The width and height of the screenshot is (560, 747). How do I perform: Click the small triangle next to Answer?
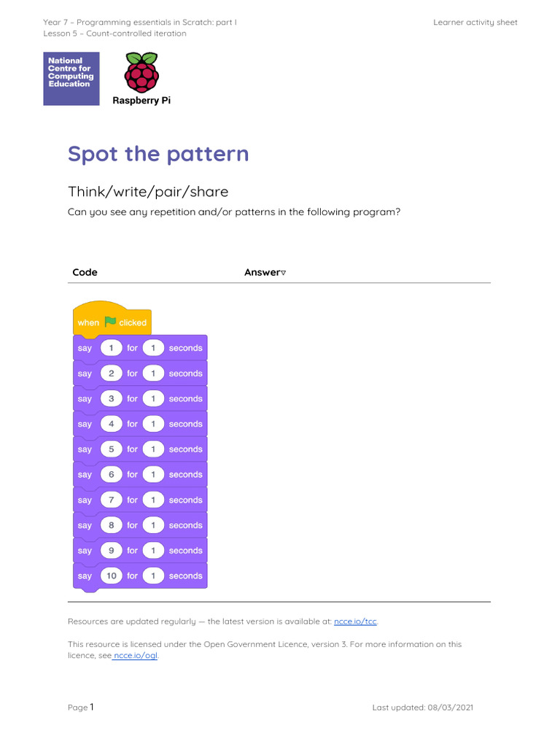coord(284,273)
